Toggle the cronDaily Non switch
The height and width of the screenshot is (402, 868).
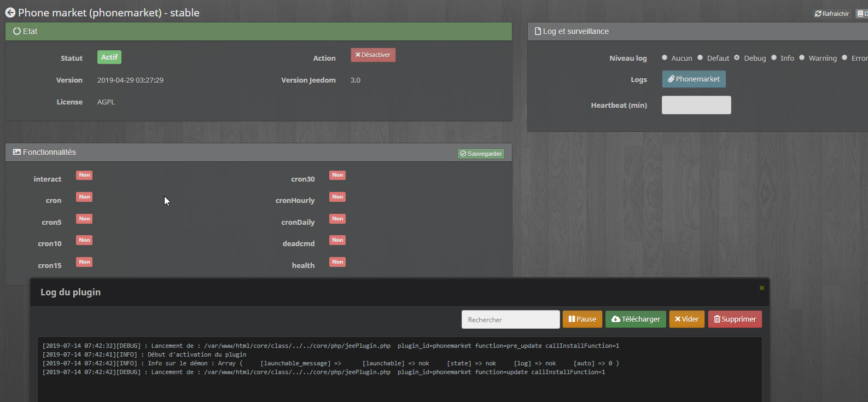337,219
